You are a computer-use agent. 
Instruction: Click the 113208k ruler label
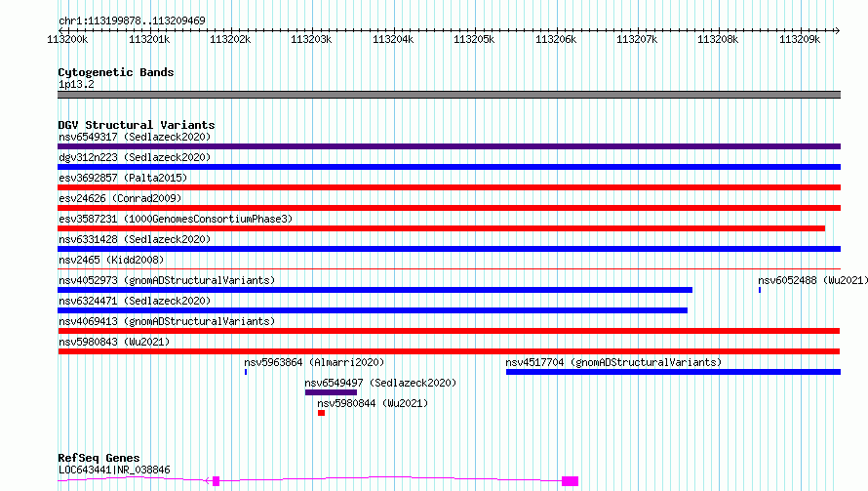[x=718, y=39]
